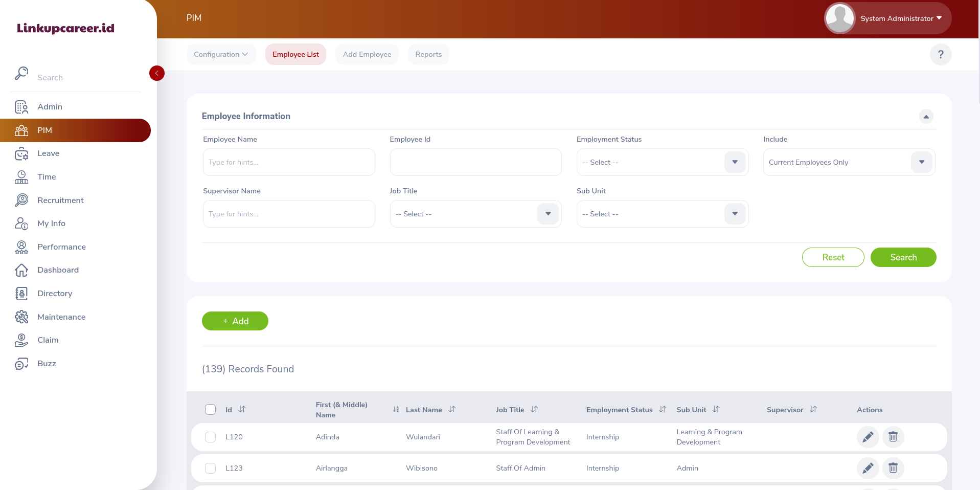Screen dimensions: 980x490
Task: Sort records by Last Name icon
Action: 452,409
